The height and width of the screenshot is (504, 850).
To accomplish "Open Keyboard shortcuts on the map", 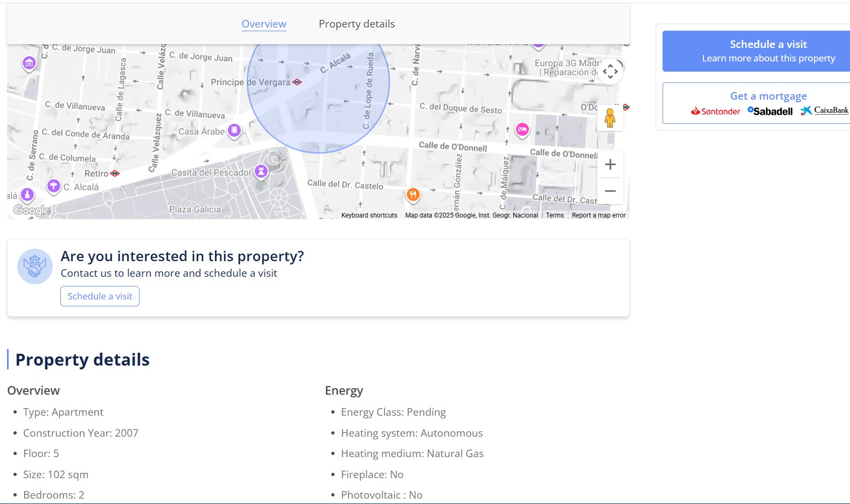I will click(x=369, y=215).
